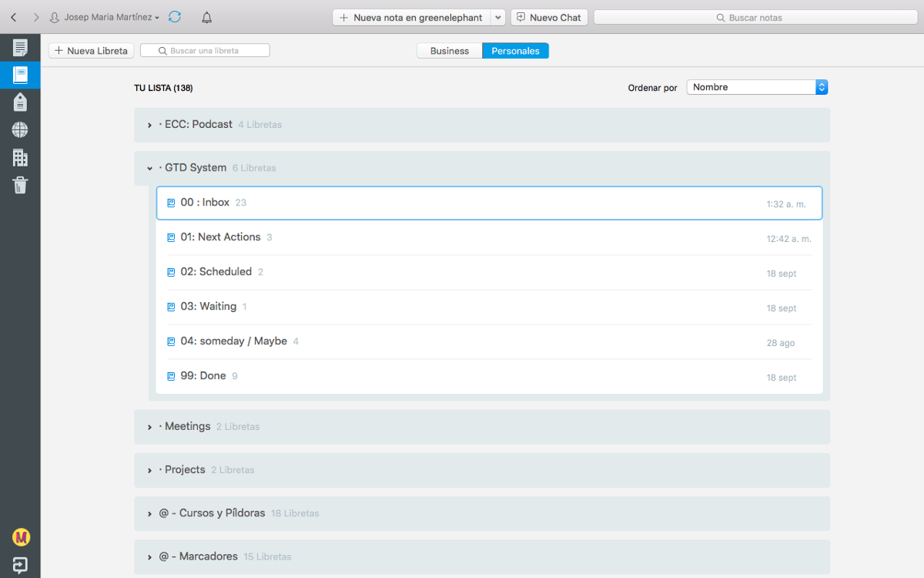Open the Business building sidebar icon
The height and width of the screenshot is (578, 924).
(20, 157)
